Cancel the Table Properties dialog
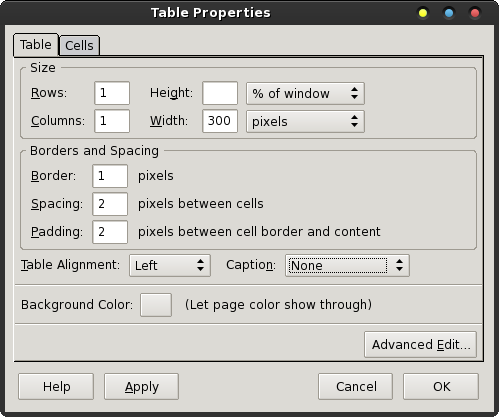The height and width of the screenshot is (417, 499). coord(355,387)
